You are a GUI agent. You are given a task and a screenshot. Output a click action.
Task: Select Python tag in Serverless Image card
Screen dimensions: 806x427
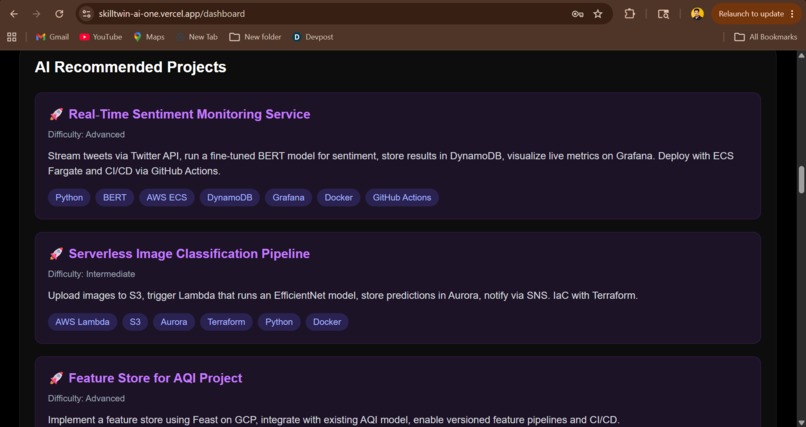pos(279,322)
